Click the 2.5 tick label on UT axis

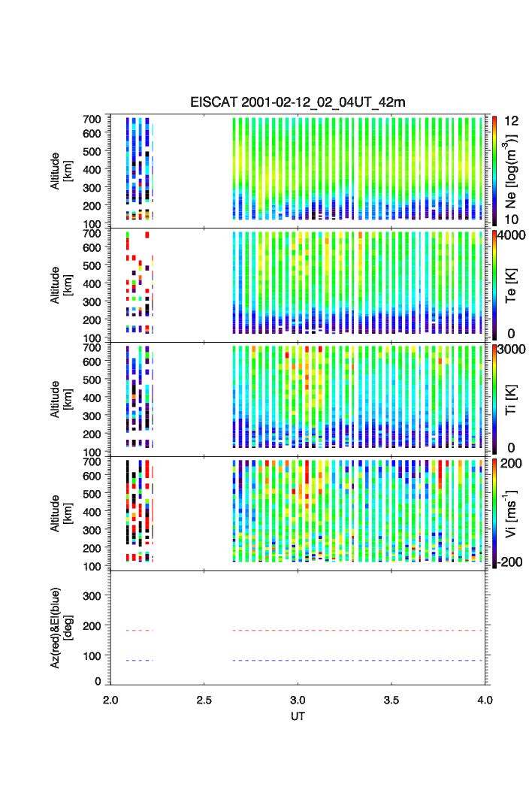pos(204,699)
